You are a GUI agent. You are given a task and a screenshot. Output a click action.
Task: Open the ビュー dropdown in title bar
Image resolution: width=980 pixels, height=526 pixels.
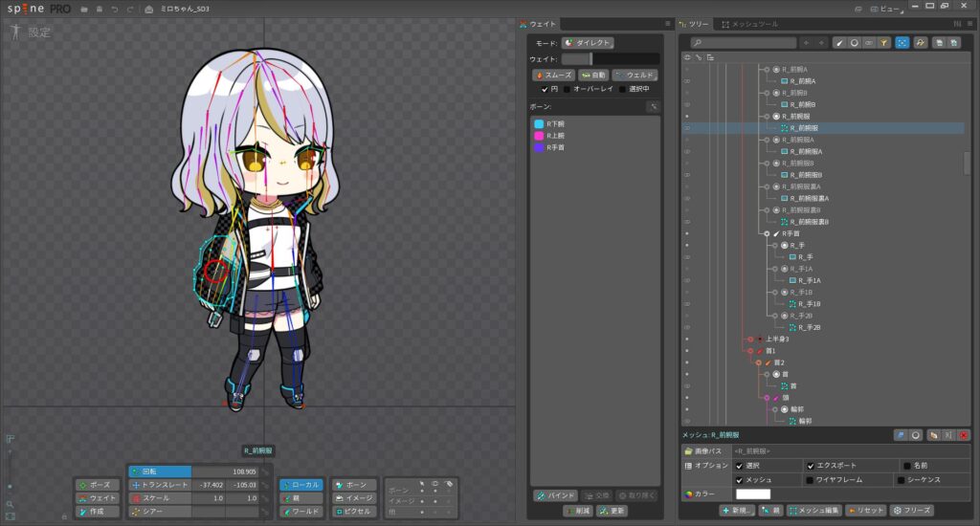coord(887,10)
